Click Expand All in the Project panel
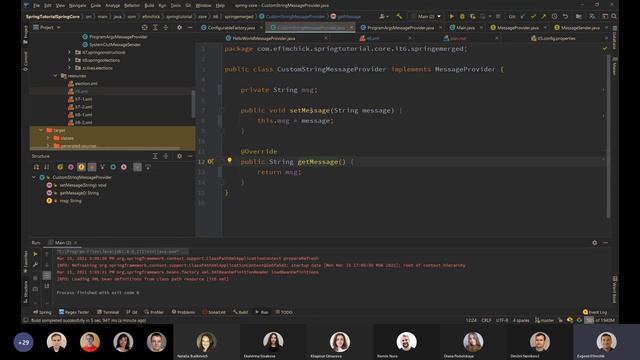The height and width of the screenshot is (360, 640). [x=155, y=27]
